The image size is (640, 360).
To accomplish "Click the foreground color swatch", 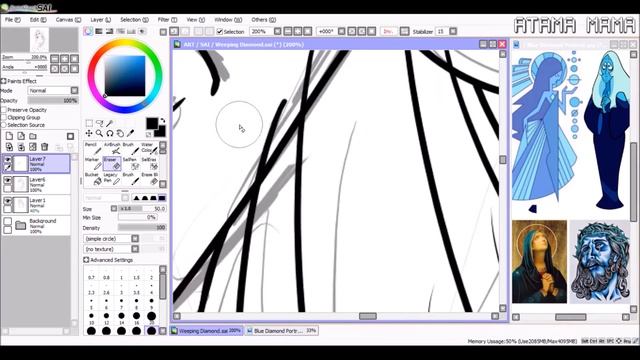I will [x=152, y=123].
